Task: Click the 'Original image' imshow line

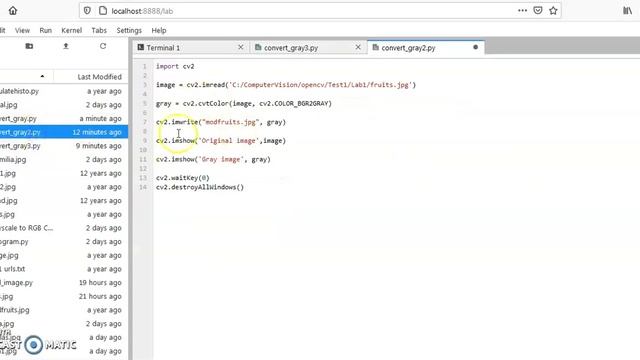Action: pos(221,140)
